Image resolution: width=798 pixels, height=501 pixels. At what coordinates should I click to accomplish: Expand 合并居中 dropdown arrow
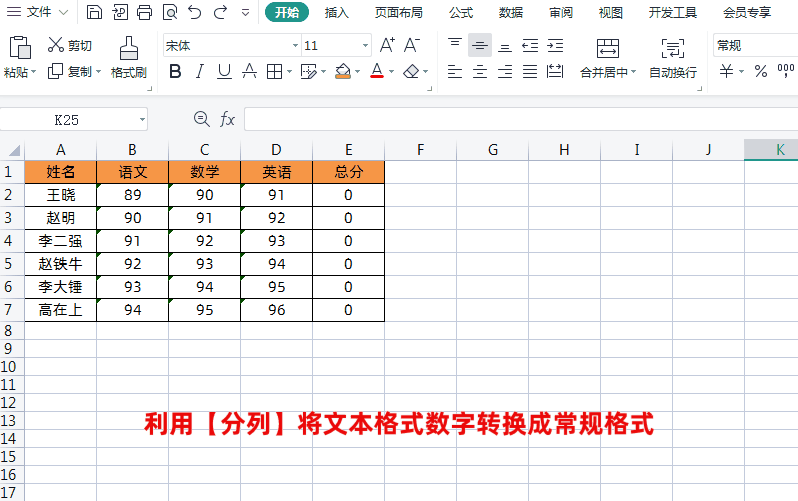(634, 72)
